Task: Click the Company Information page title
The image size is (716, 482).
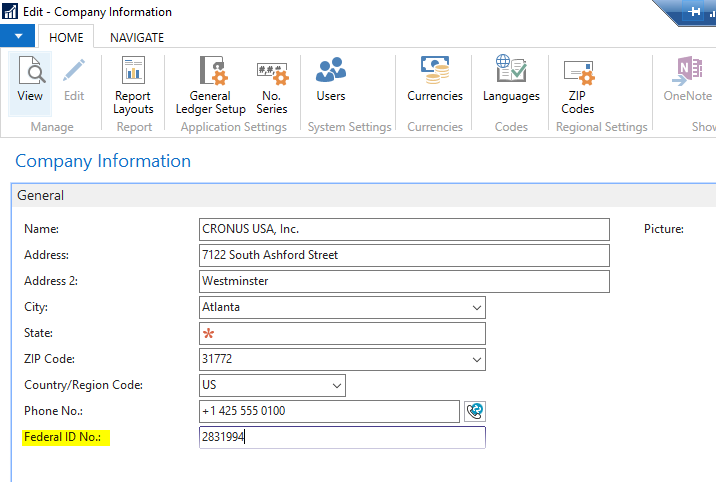Action: click(103, 162)
